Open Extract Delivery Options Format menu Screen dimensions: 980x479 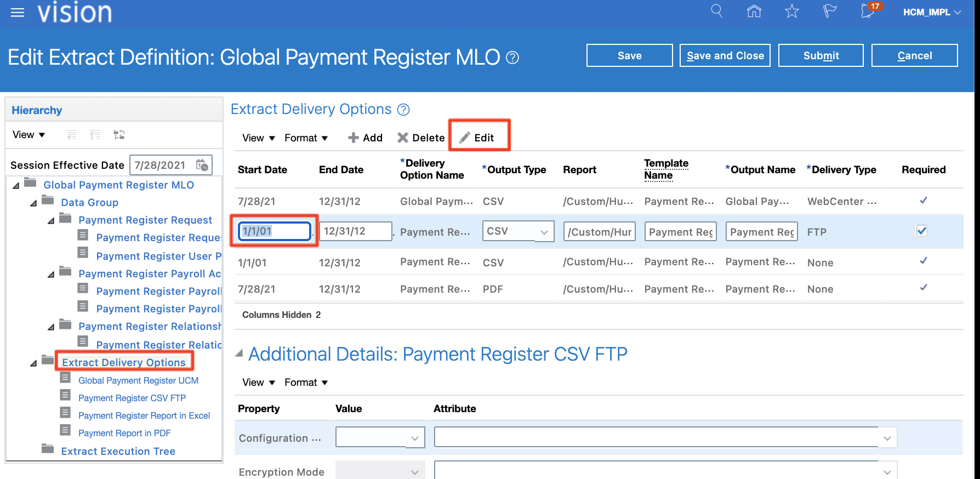306,138
